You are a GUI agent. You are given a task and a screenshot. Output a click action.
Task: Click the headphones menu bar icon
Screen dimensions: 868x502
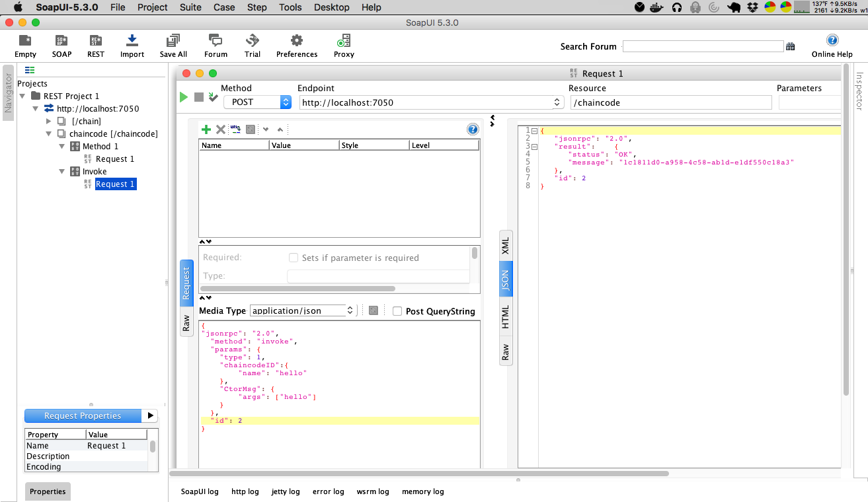click(676, 7)
